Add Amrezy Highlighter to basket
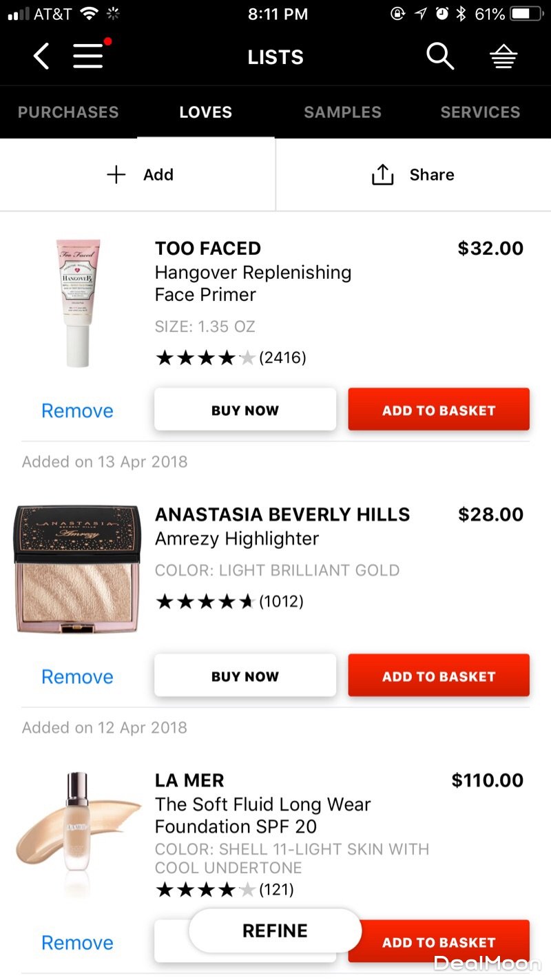 pyautogui.click(x=439, y=676)
